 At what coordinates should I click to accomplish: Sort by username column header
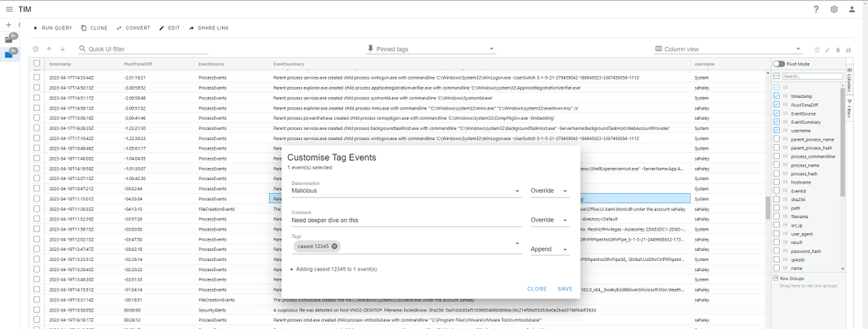705,64
